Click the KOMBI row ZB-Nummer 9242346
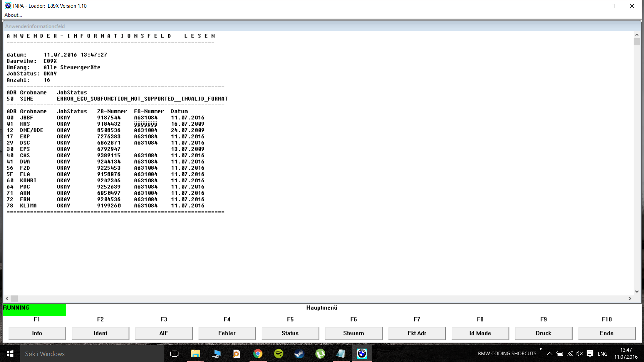 (109, 181)
